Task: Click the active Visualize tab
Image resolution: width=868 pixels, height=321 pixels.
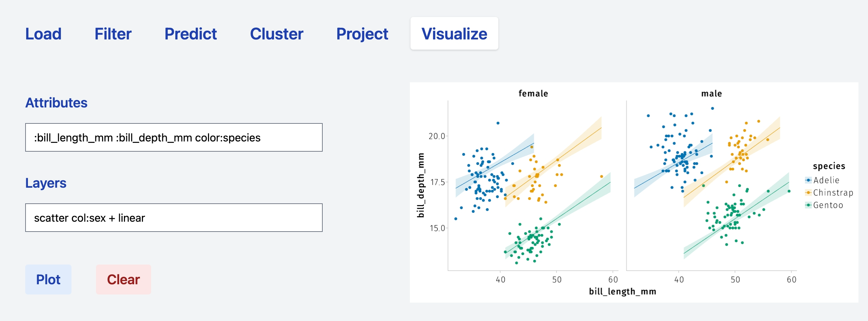Action: coord(454,34)
